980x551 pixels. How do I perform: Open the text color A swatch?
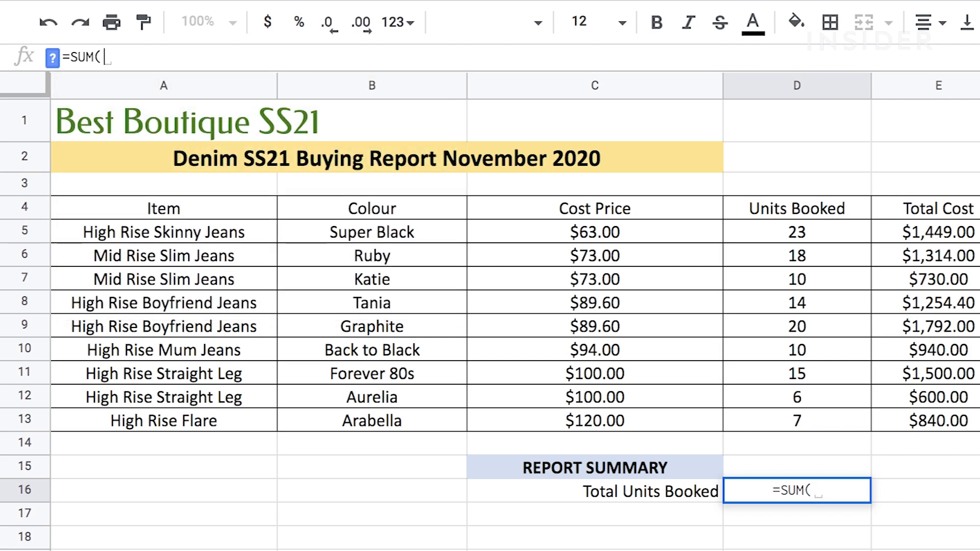pyautogui.click(x=752, y=23)
